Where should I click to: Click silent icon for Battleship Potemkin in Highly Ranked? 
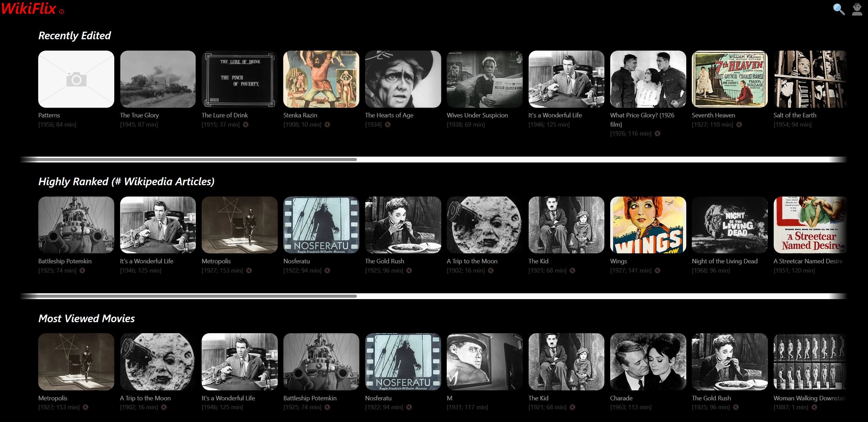point(82,271)
